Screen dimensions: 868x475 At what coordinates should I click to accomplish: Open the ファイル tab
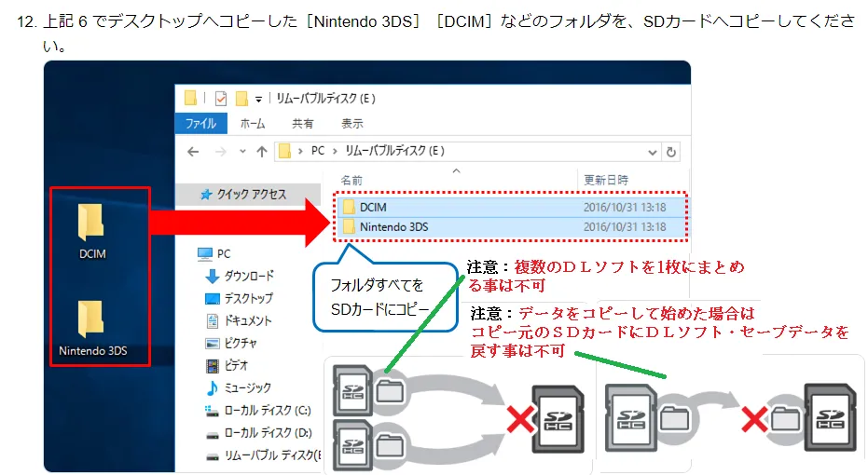(201, 123)
